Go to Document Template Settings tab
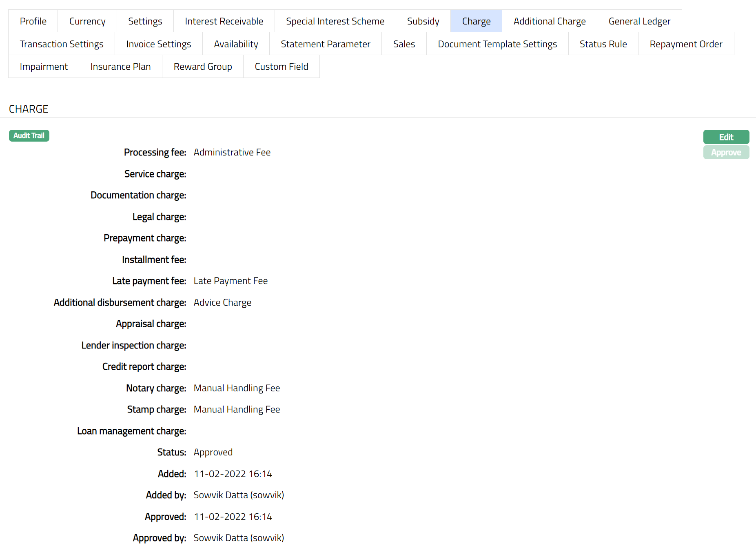Screen dimensions: 756x557 pos(497,44)
